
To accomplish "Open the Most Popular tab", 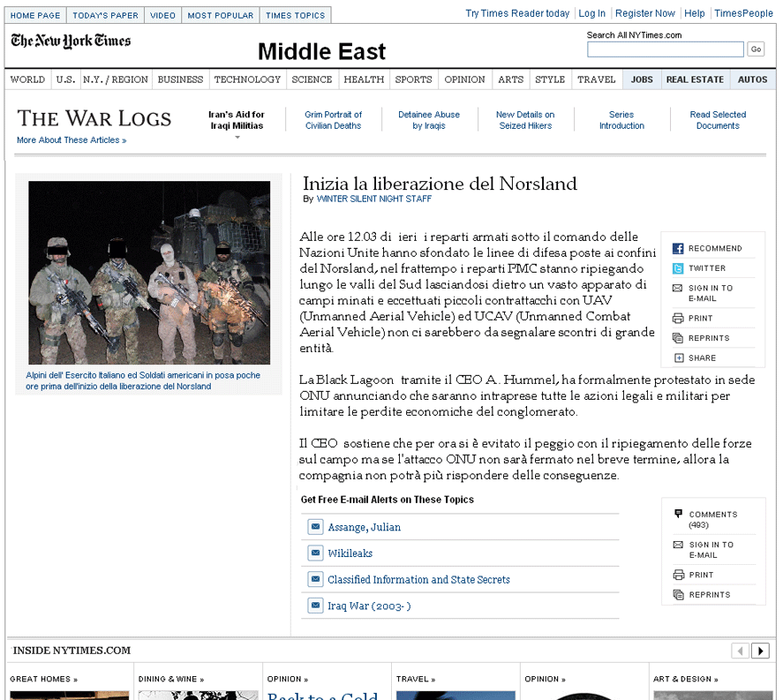I will [221, 16].
